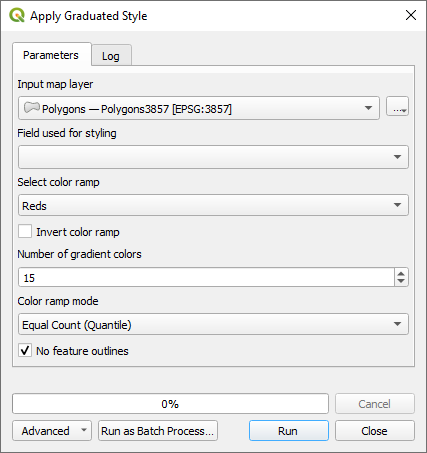
Task: Click the Advanced button dropdown arrow
Action: coord(84,430)
